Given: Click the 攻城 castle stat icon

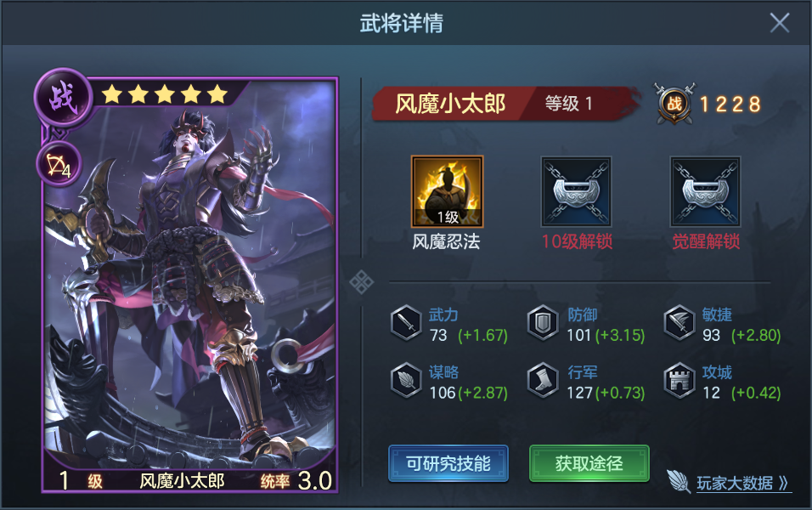Looking at the screenshot, I should click(679, 381).
